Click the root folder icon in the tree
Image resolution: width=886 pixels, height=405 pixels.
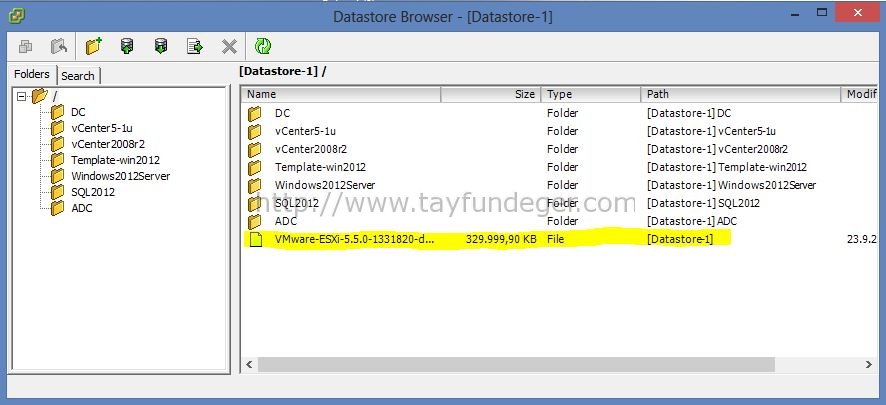click(x=40, y=96)
